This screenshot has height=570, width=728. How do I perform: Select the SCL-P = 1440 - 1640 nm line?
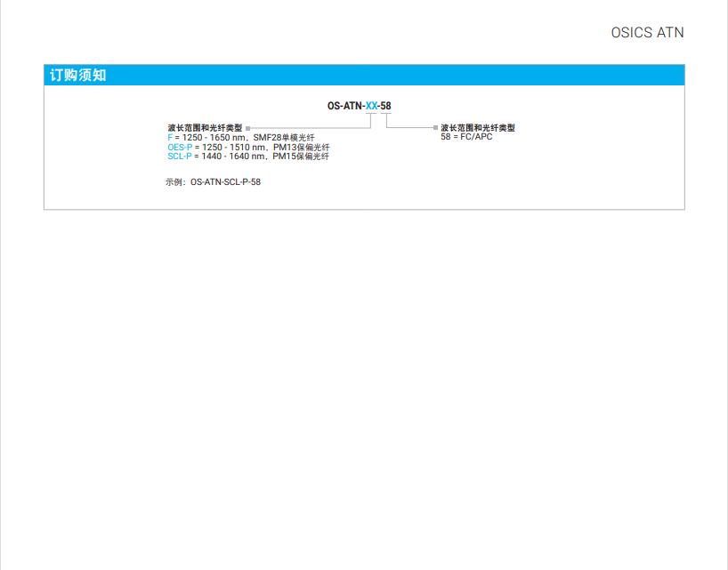pyautogui.click(x=248, y=157)
